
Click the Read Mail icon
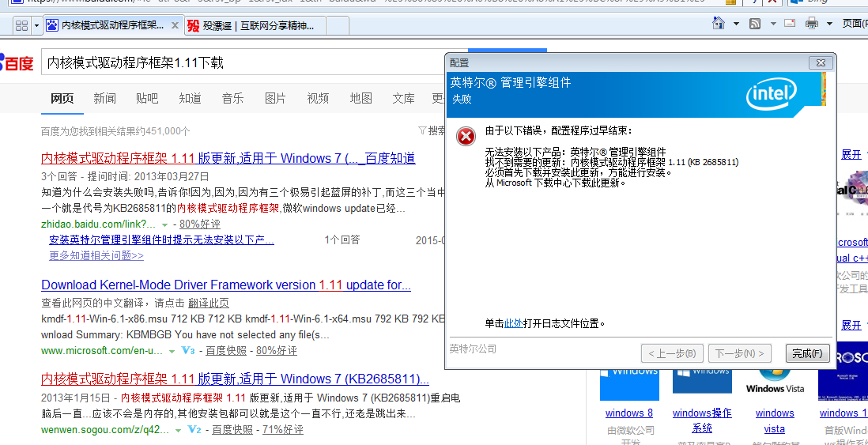coord(790,23)
